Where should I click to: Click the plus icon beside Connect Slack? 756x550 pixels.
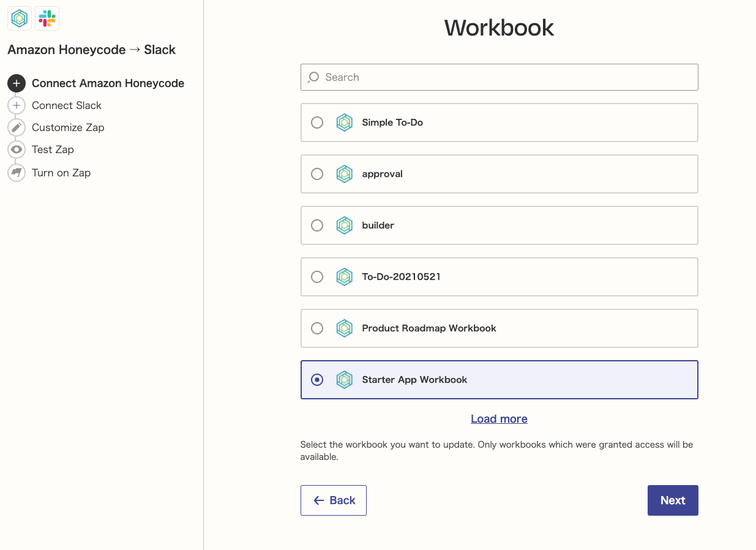point(16,105)
